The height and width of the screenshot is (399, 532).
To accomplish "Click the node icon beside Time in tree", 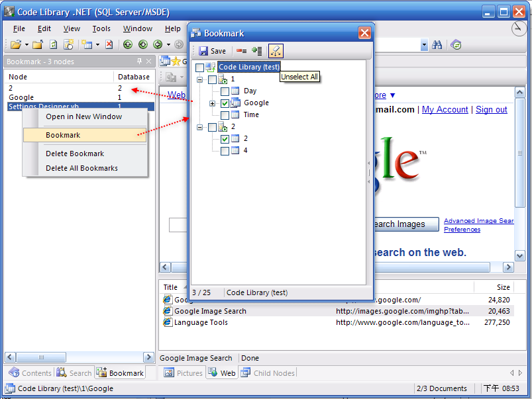I will pos(235,114).
